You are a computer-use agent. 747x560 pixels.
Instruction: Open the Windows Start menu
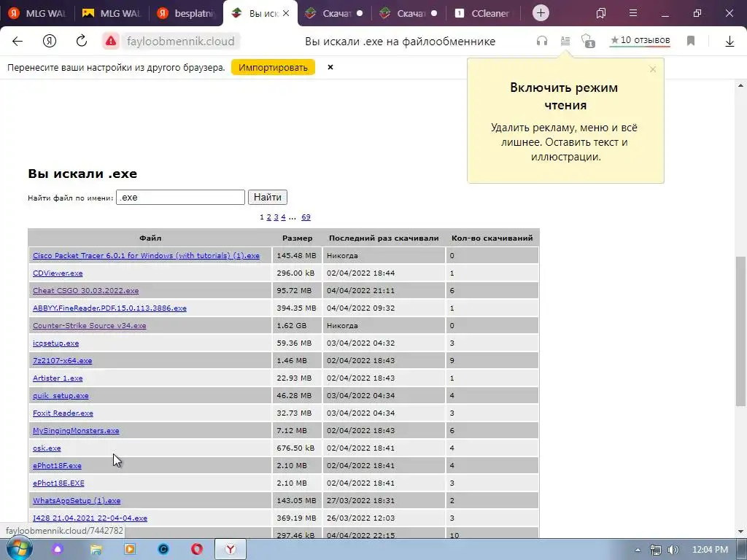(x=19, y=549)
